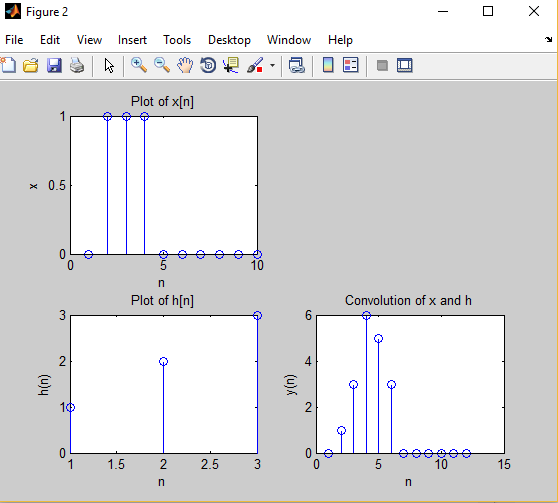Click the Show Plot Tools and dock icon

(x=405, y=66)
